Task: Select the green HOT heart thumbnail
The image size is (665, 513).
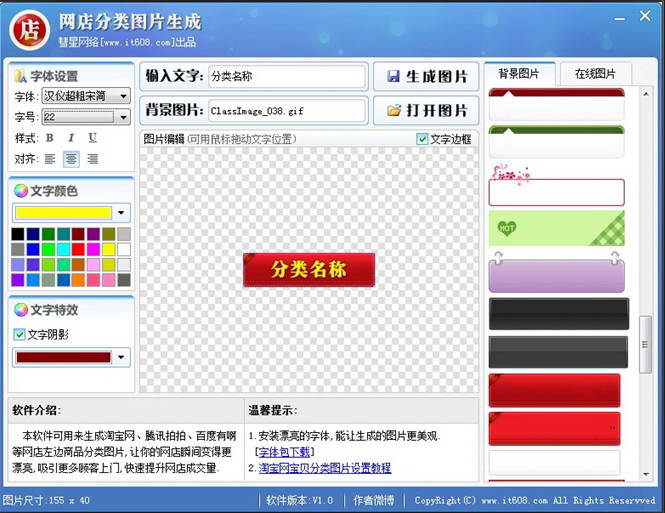Action: 556,229
